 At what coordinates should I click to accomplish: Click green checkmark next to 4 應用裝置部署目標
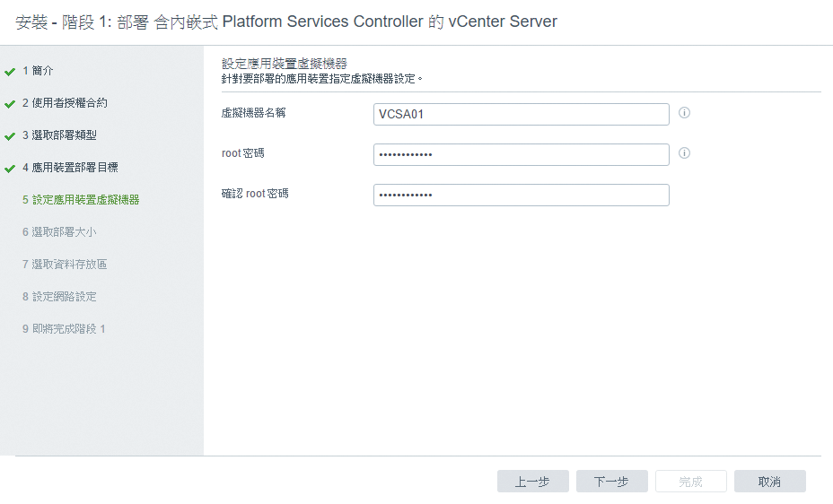[x=10, y=169]
